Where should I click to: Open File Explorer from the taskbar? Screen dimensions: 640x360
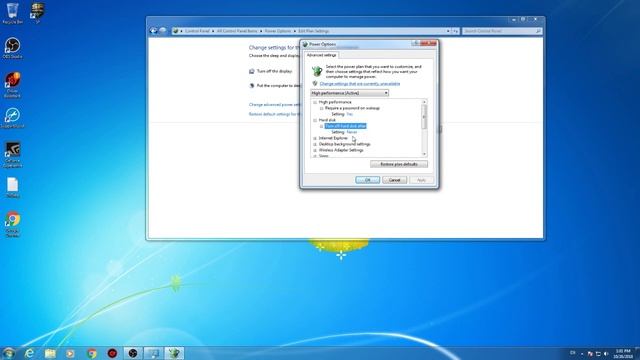pos(50,353)
